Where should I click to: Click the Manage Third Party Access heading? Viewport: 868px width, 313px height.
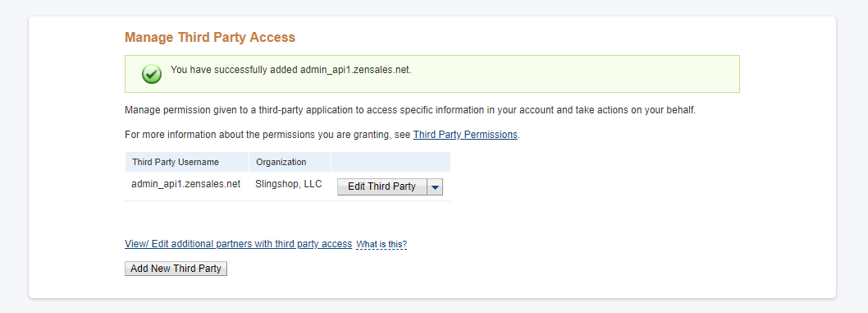point(210,38)
